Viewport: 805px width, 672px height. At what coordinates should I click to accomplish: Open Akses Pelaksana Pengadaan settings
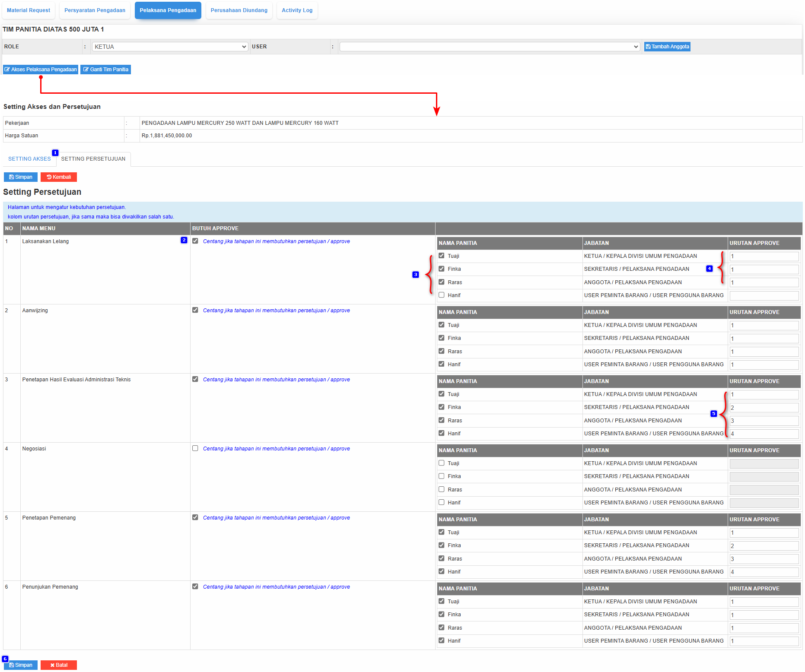(41, 70)
